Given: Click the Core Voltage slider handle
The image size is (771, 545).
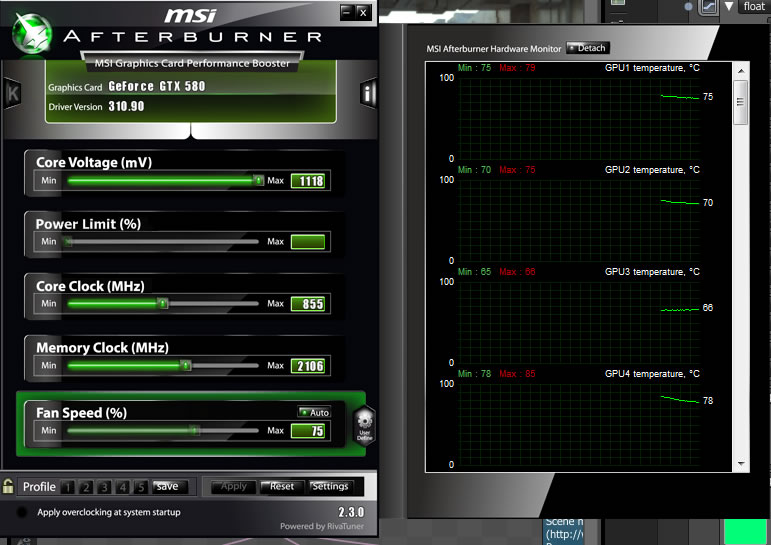Looking at the screenshot, I should [258, 181].
